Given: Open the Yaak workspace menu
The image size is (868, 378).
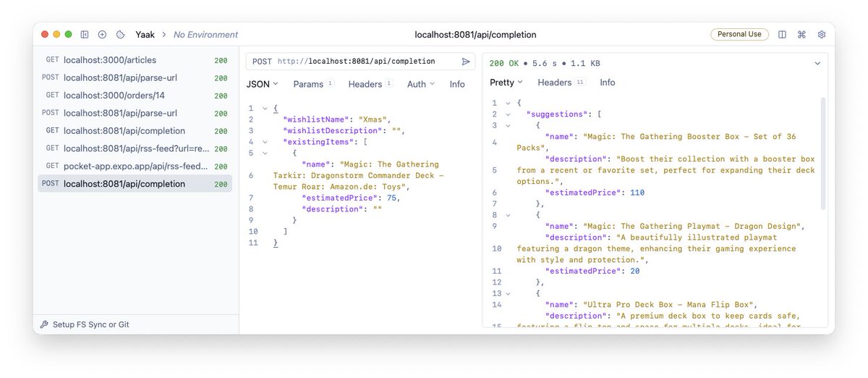Looking at the screenshot, I should (145, 34).
